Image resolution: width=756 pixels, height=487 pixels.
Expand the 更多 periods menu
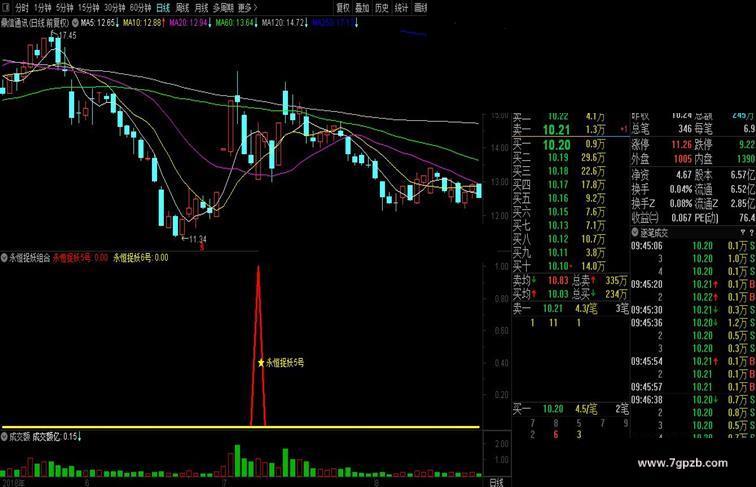[247, 8]
